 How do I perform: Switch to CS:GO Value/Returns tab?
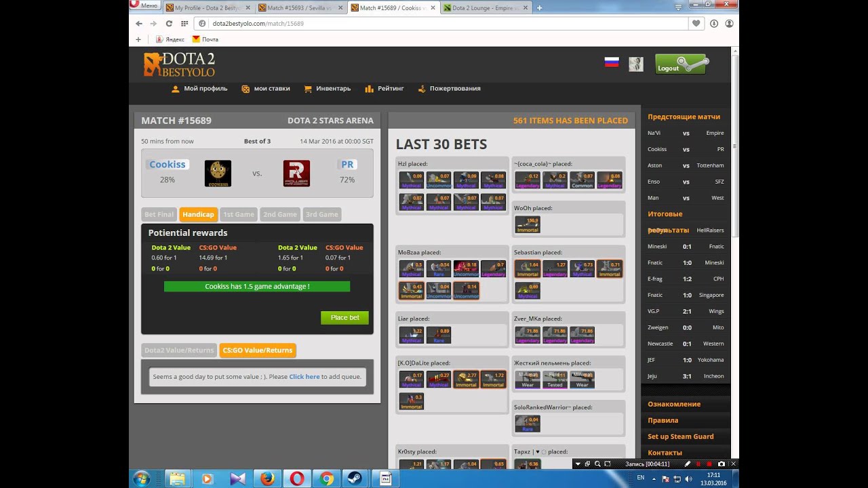[258, 350]
